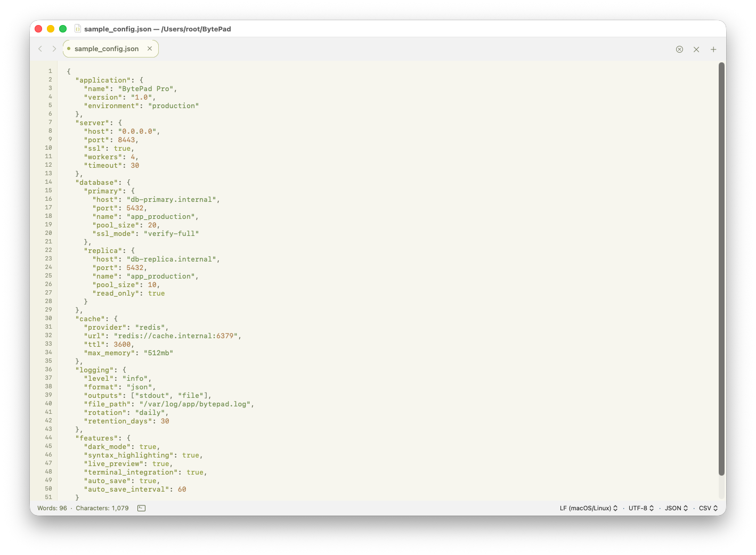756x555 pixels.
Task: Click the Characters: 1,079 counter
Action: [102, 508]
